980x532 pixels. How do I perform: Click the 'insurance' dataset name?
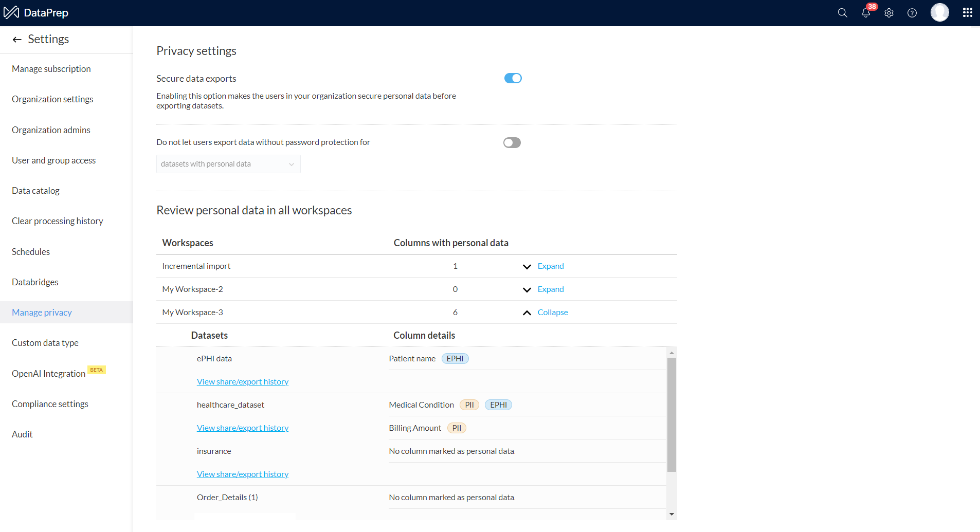[214, 451]
